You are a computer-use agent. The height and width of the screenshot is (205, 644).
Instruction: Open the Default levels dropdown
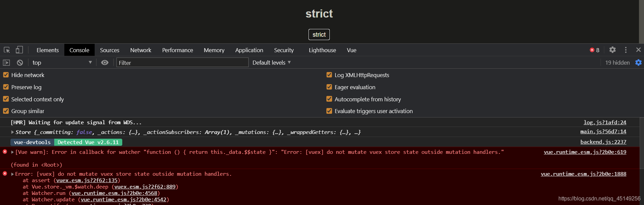click(271, 63)
